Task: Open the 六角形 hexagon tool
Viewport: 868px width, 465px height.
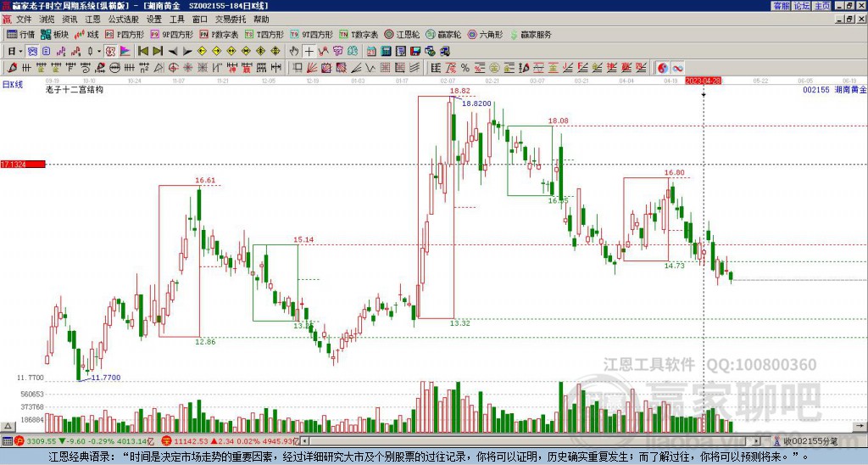Action: click(x=486, y=34)
